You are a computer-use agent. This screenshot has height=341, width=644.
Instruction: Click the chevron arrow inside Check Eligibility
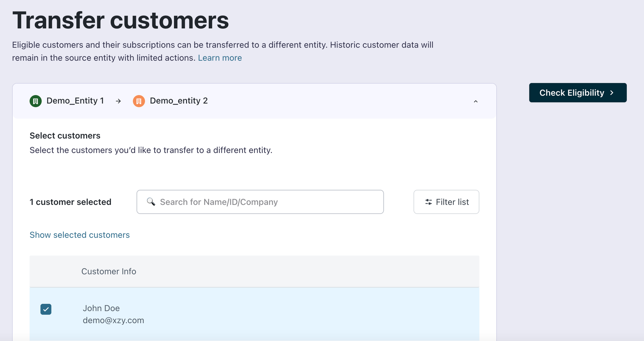(x=612, y=93)
